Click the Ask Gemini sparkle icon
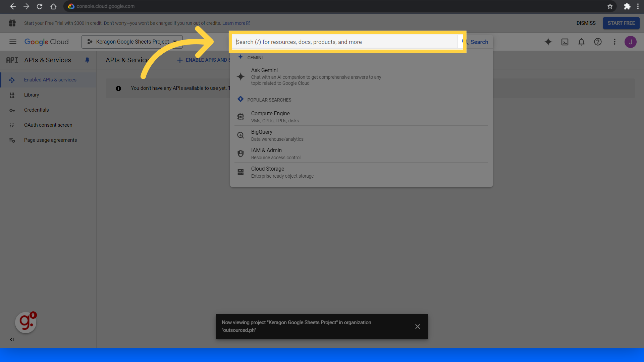Image resolution: width=644 pixels, height=362 pixels. pos(240,77)
